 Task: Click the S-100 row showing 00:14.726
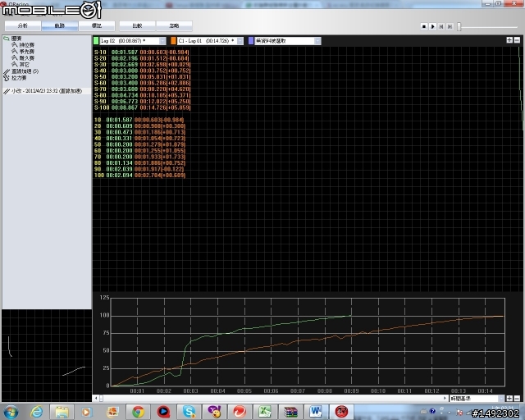142,107
